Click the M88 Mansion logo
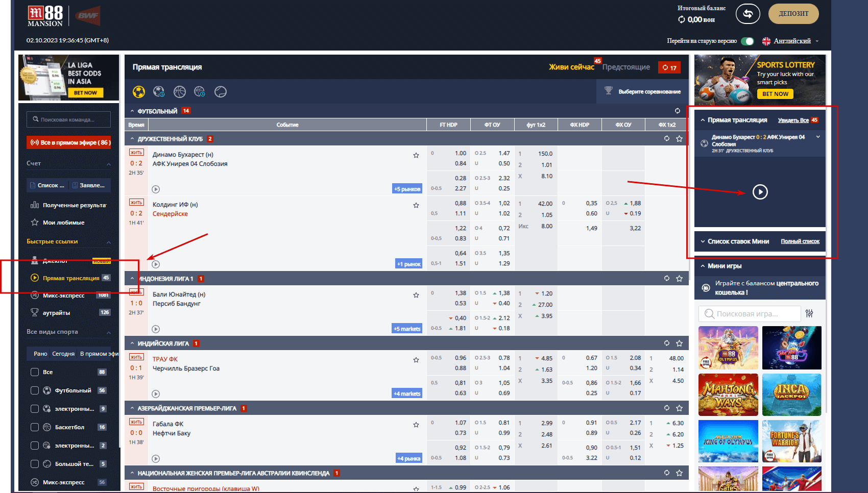This screenshot has width=868, height=493. 45,16
